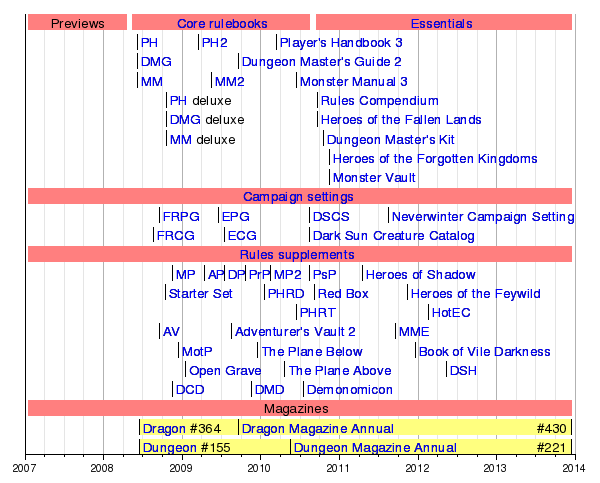
Task: Open the Core rulebooks header link
Action: pos(222,24)
